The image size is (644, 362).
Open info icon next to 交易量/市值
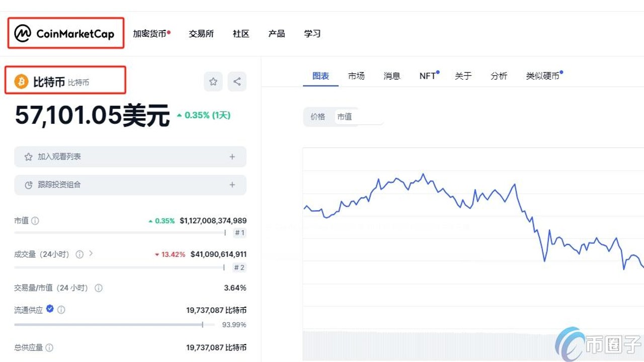(99, 288)
